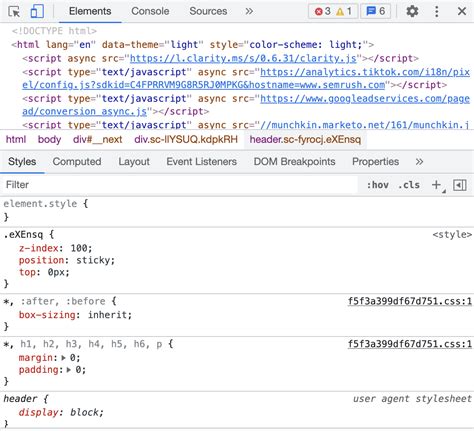Open the clarity.js script link
Image resolution: width=474 pixels, height=431 pixels.
point(243,58)
